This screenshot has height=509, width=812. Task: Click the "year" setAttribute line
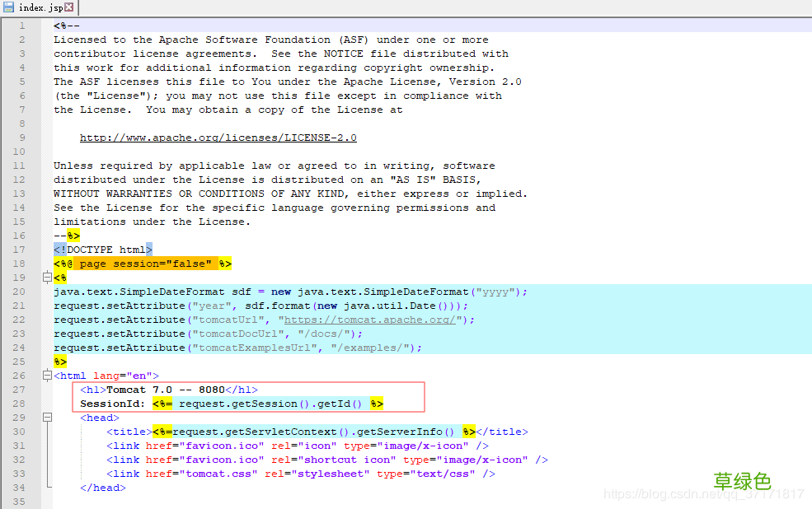click(261, 306)
